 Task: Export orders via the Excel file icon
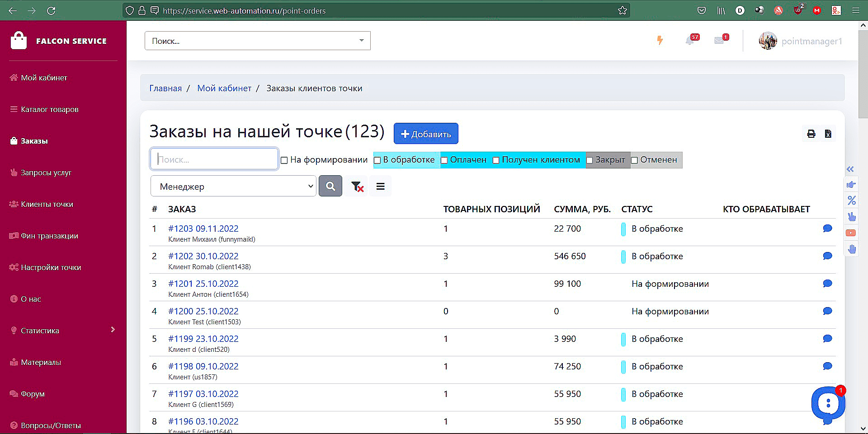(x=828, y=134)
